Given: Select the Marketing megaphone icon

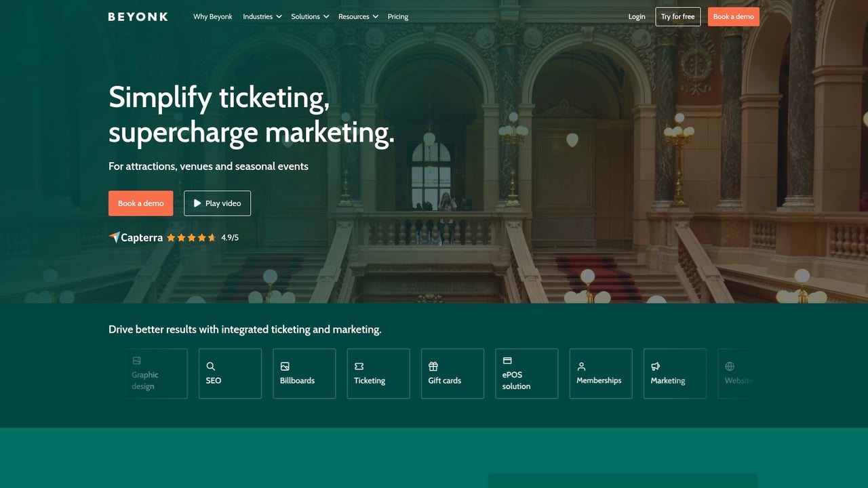Looking at the screenshot, I should (655, 366).
